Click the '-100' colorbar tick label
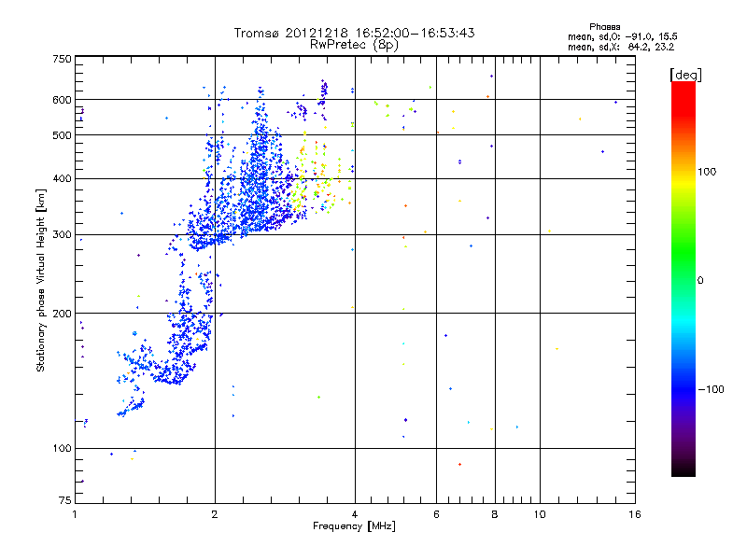747x560 pixels. click(x=711, y=389)
